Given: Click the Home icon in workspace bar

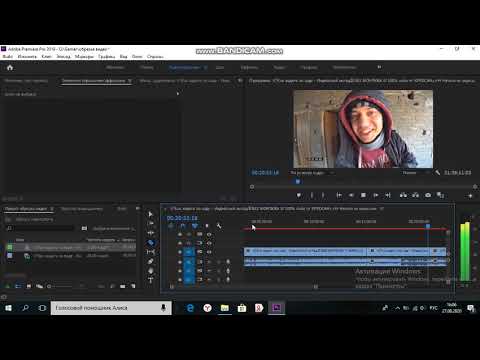Looking at the screenshot, I should click(x=10, y=68).
